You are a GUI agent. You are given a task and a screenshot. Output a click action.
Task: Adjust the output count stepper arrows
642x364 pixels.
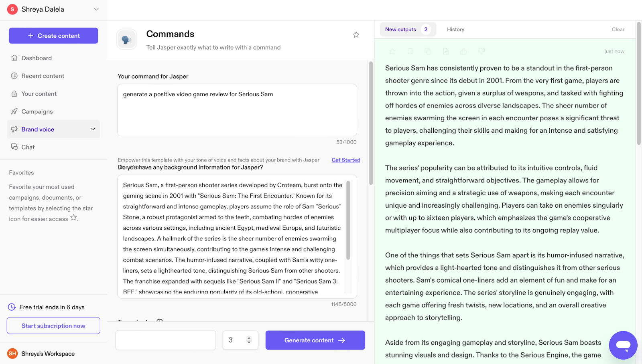click(x=249, y=340)
